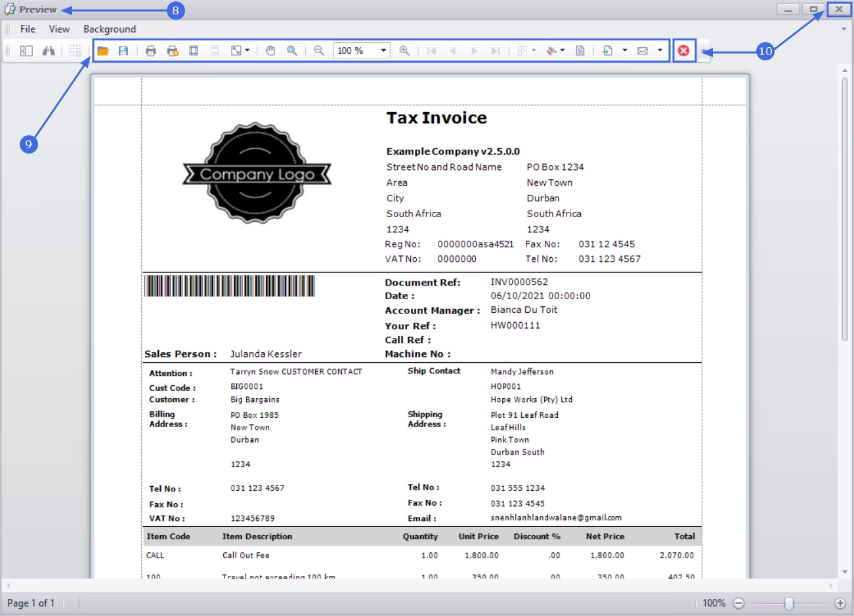
Task: Open the 100 % zoom dropdown
Action: click(383, 51)
